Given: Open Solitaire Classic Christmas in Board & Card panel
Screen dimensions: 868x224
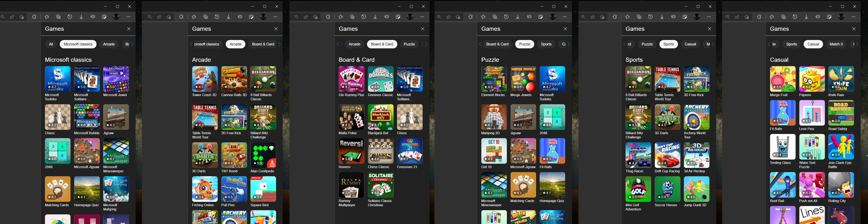Looking at the screenshot, I should pos(381,189).
